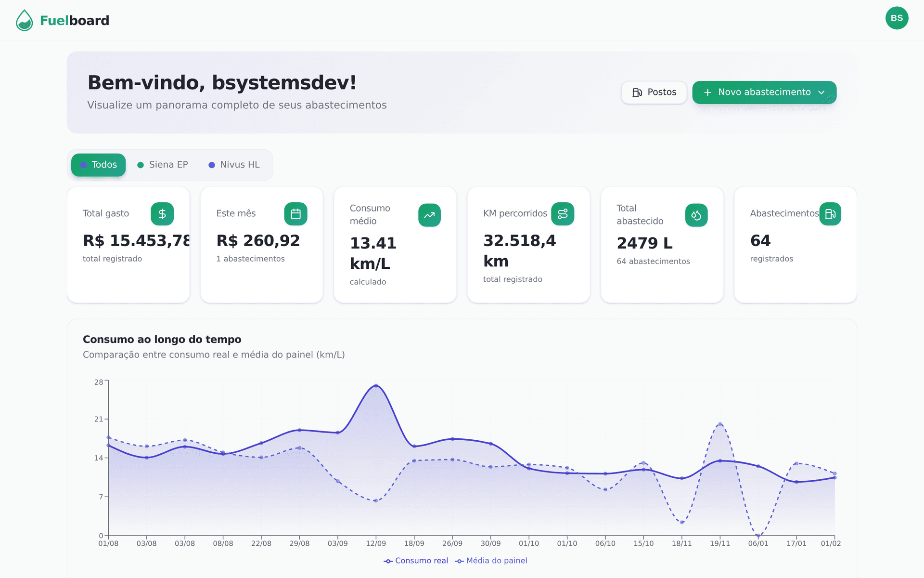Click the trending arrow icon in Consumo médio
Image resolution: width=924 pixels, height=578 pixels.
429,215
